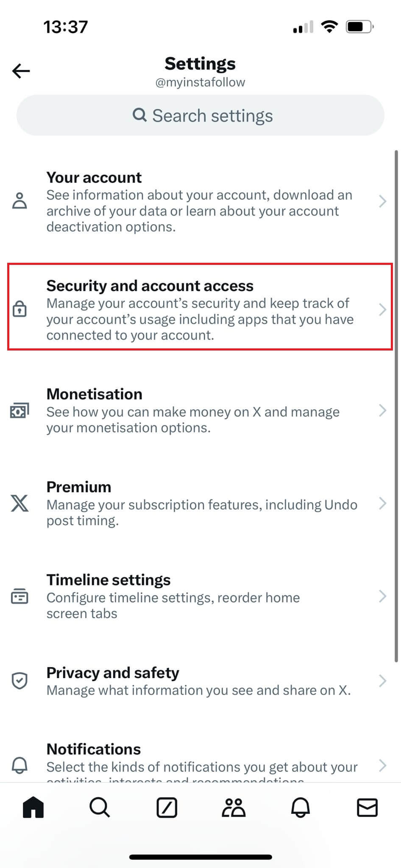Tap the Monetisation banknote icon

coord(20,410)
